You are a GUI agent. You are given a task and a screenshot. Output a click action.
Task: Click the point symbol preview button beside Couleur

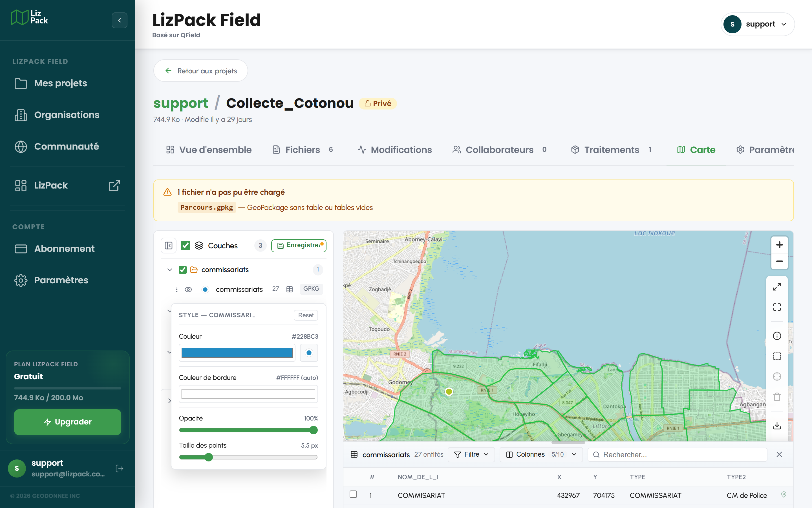pyautogui.click(x=309, y=353)
